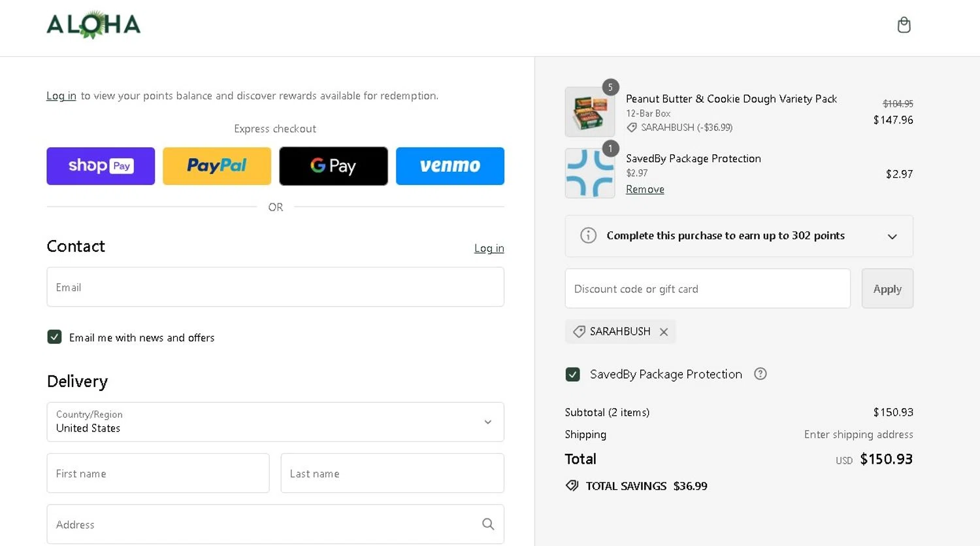Click the SavedBy protection help icon

[760, 374]
